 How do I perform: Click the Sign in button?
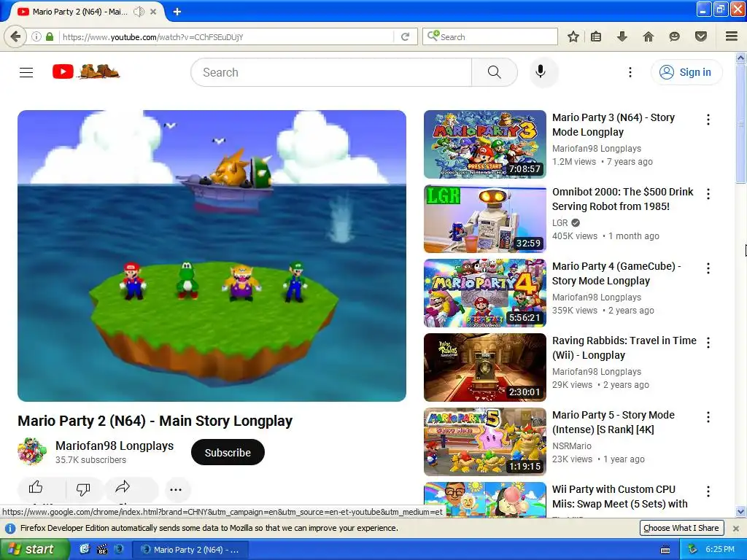686,72
